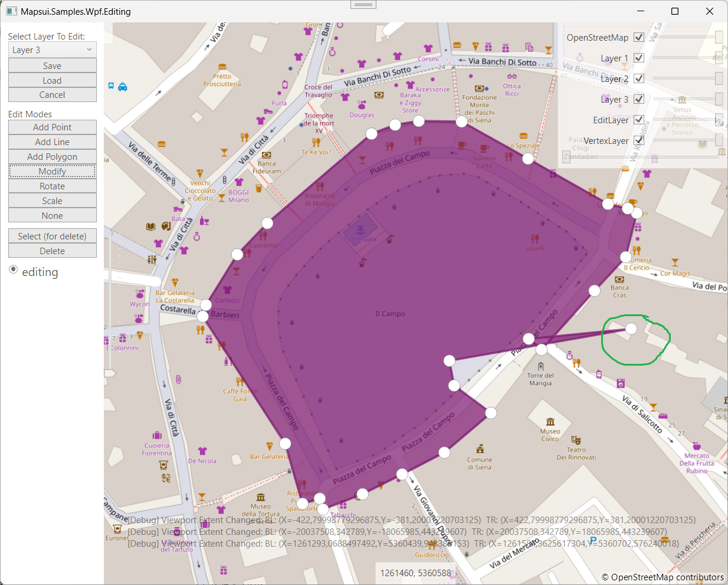Click the museum icon above Museo Civico label
Viewport: 728px width, 585px height.
point(550,421)
